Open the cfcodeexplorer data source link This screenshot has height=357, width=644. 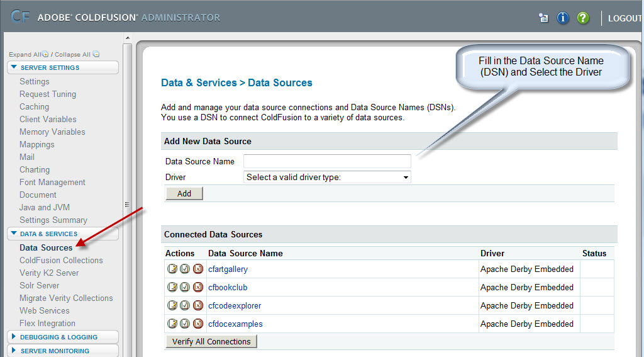coord(235,305)
